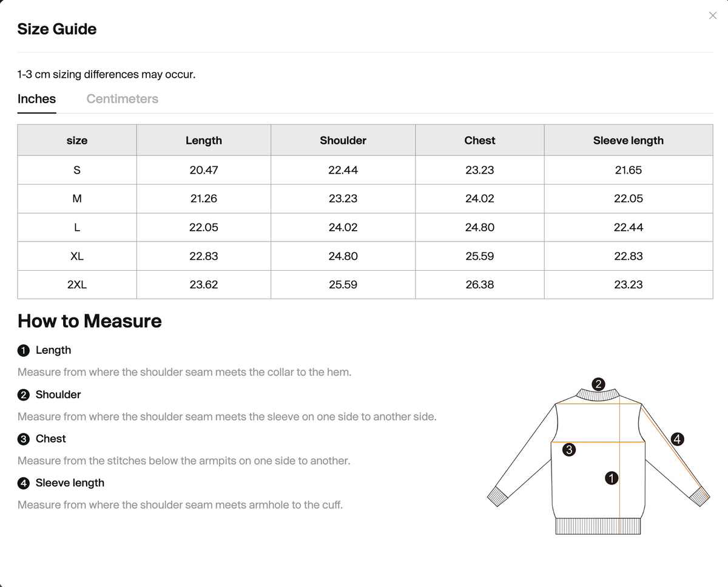Select the S size row label
728x587 pixels.
tap(77, 170)
